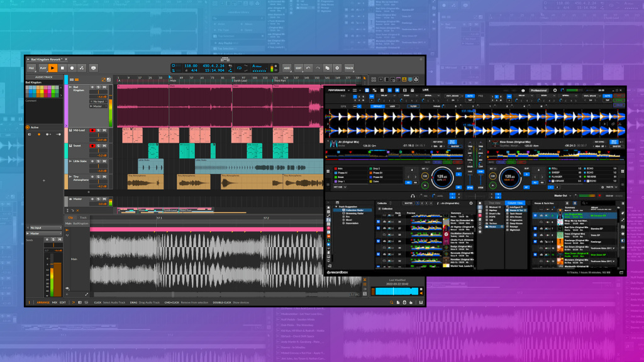Image resolution: width=644 pixels, height=362 pixels.
Task: Collapse the Track Suggestion tree node
Action: click(x=336, y=207)
